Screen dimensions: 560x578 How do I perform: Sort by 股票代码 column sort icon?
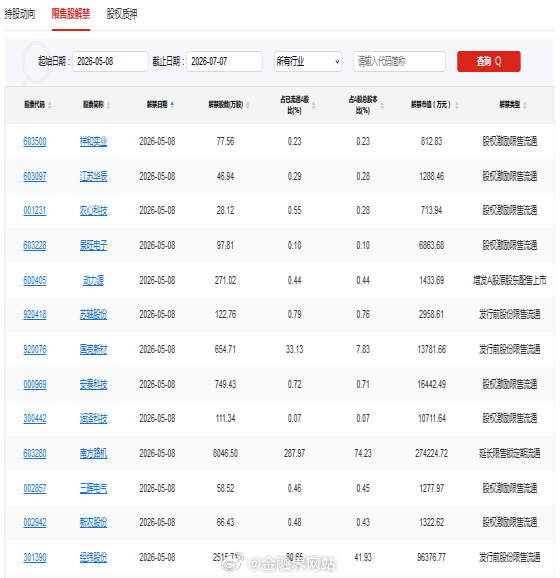50,105
